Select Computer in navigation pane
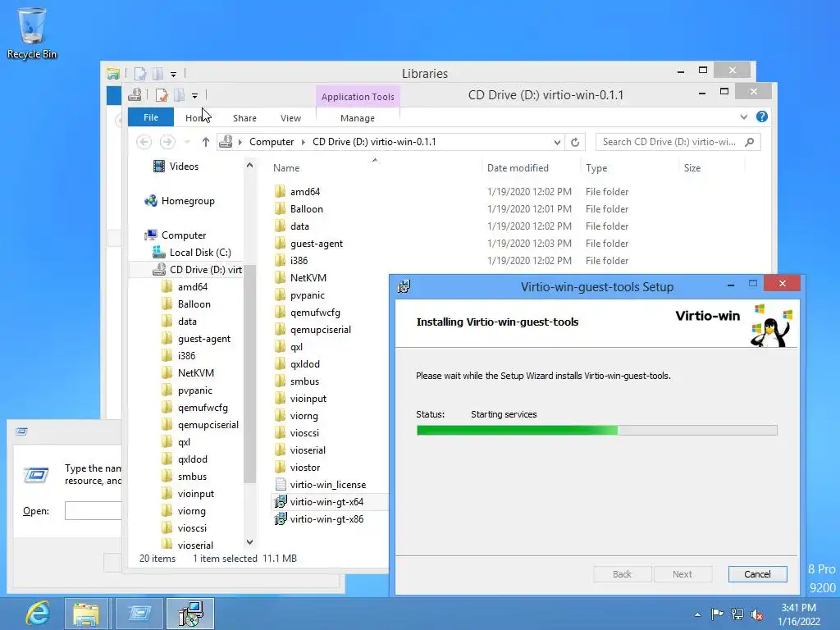This screenshot has height=630, width=840. 176,235
